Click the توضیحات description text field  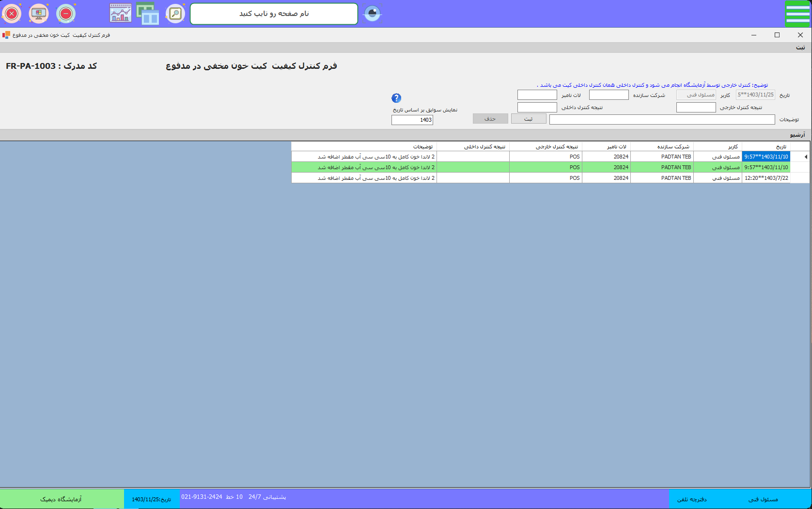[x=662, y=120]
